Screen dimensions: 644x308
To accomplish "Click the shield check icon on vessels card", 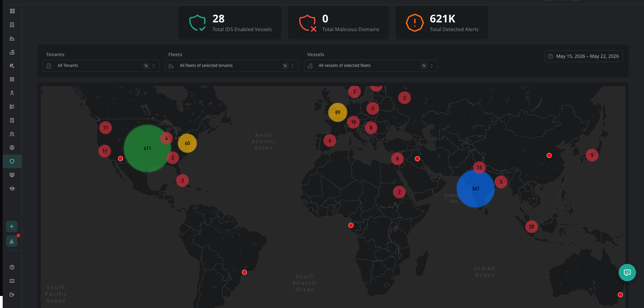I will [197, 23].
